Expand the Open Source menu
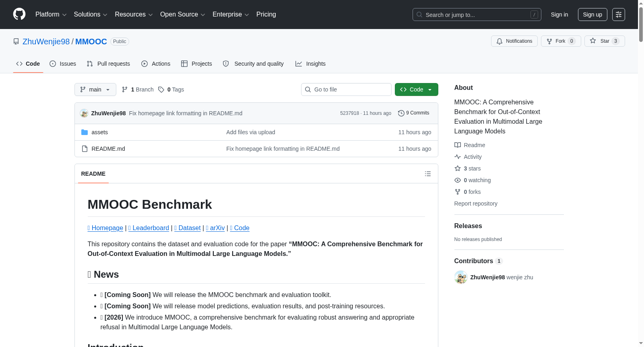 tap(183, 15)
